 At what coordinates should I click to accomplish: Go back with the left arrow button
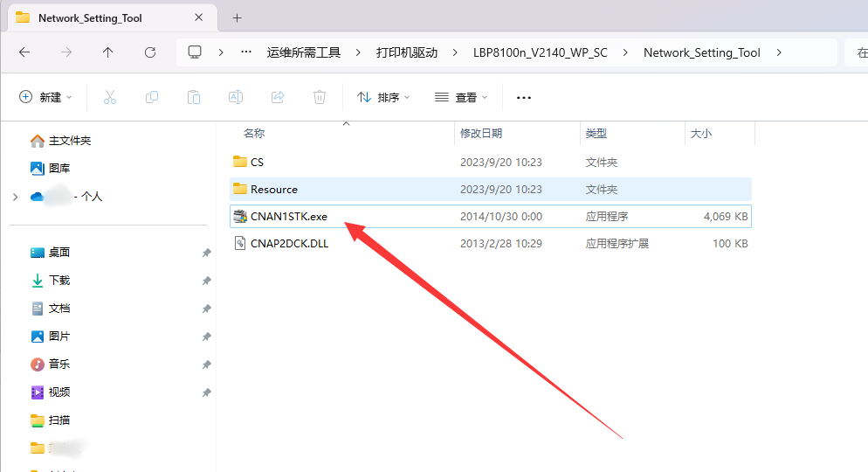pos(24,52)
